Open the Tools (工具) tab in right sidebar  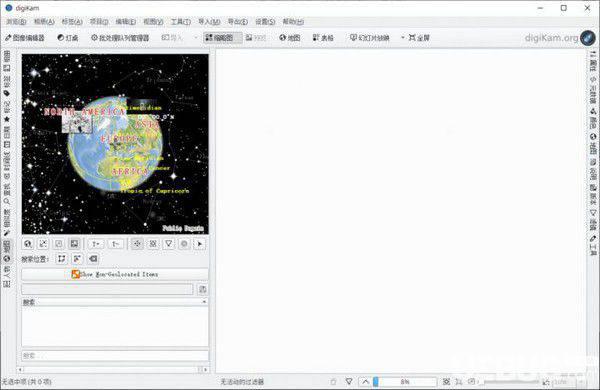[x=593, y=245]
